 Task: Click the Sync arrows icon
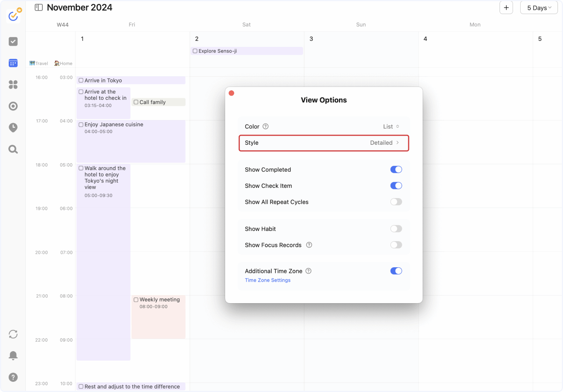(13, 334)
